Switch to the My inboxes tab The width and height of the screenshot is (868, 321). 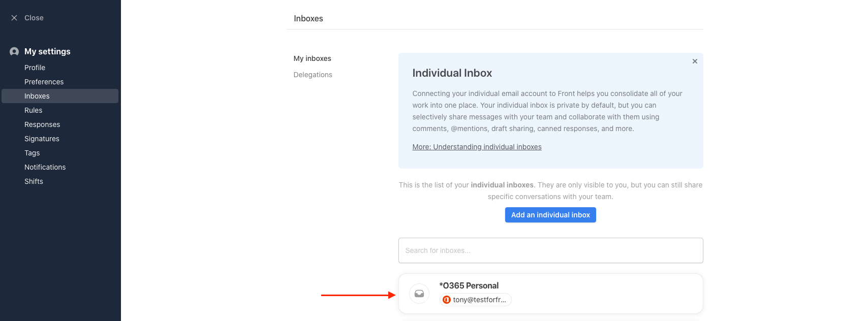pyautogui.click(x=312, y=58)
